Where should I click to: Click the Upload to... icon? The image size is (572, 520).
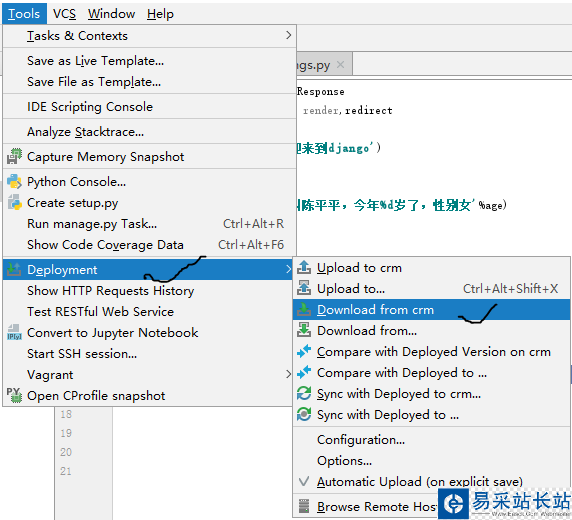(304, 289)
